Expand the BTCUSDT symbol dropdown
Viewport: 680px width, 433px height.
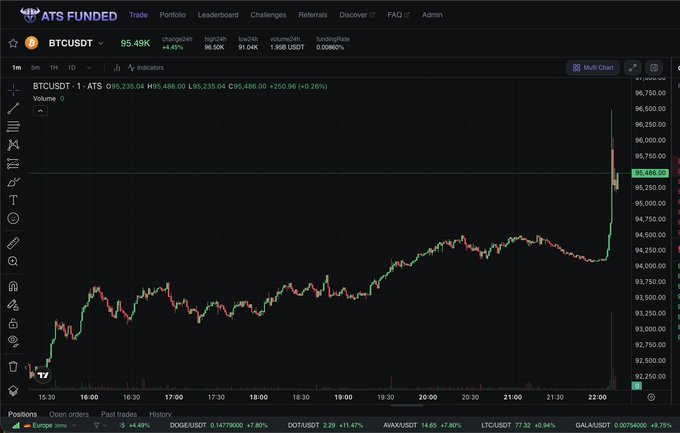point(101,44)
